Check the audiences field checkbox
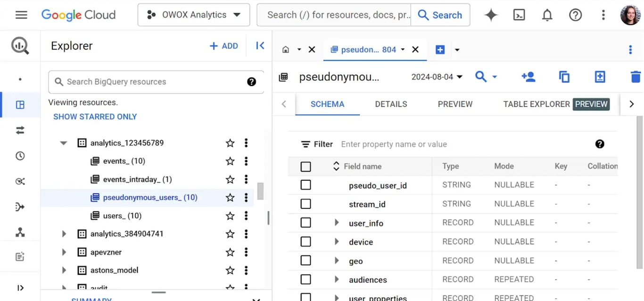The width and height of the screenshot is (644, 301). 305,279
